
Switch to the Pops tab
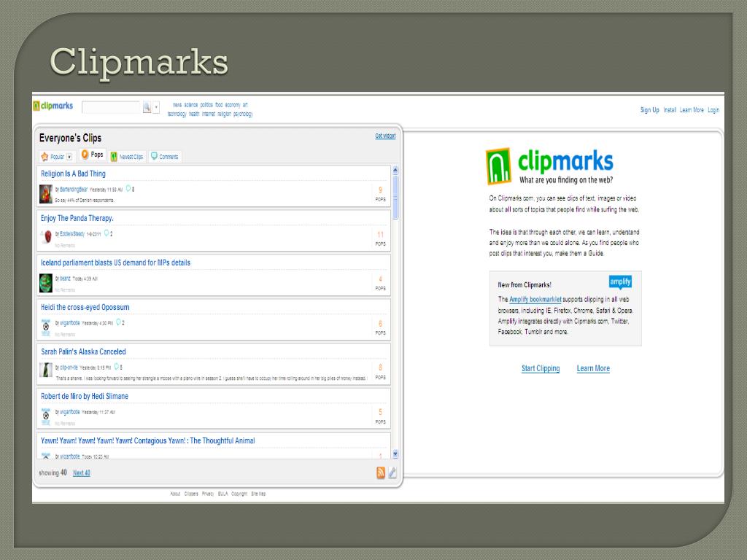pyautogui.click(x=92, y=155)
